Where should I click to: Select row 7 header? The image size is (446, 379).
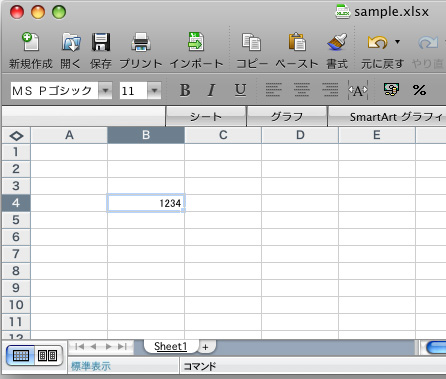click(x=16, y=254)
